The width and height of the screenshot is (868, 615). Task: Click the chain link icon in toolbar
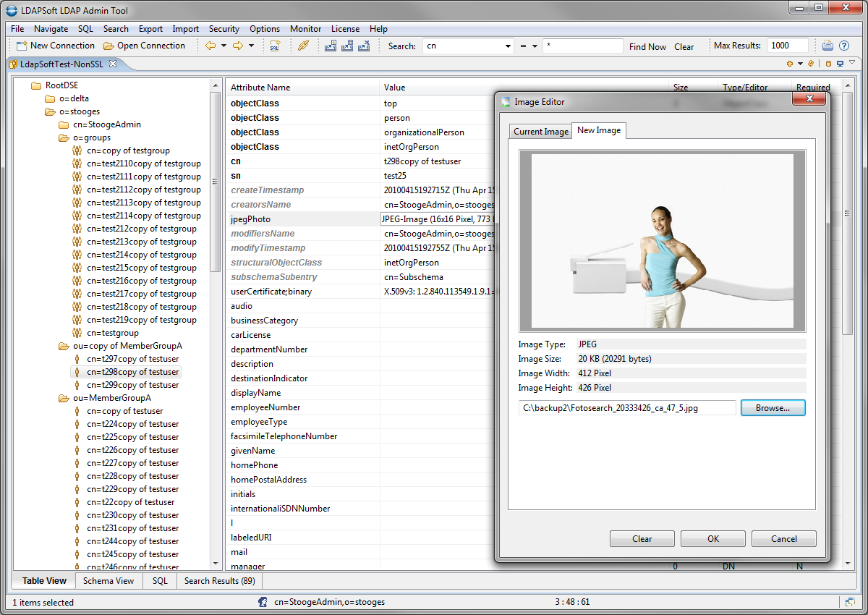point(304,46)
